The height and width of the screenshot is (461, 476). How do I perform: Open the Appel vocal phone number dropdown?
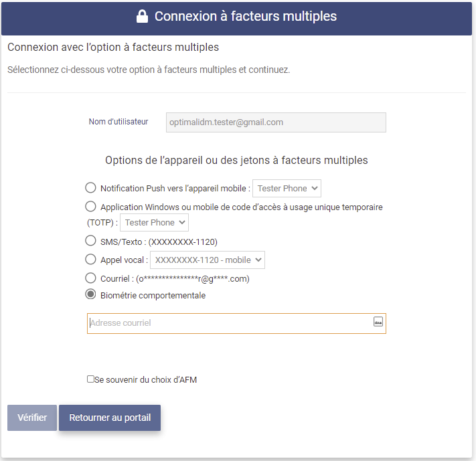point(208,260)
